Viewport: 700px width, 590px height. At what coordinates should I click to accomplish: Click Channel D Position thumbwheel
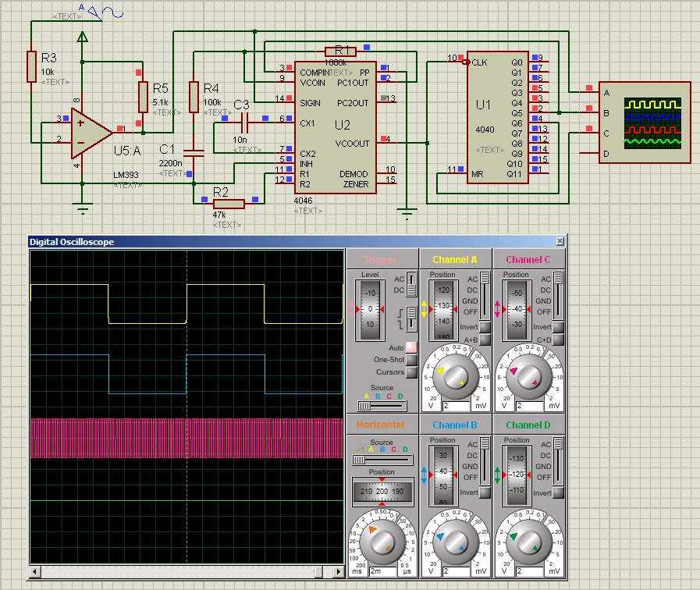click(517, 476)
